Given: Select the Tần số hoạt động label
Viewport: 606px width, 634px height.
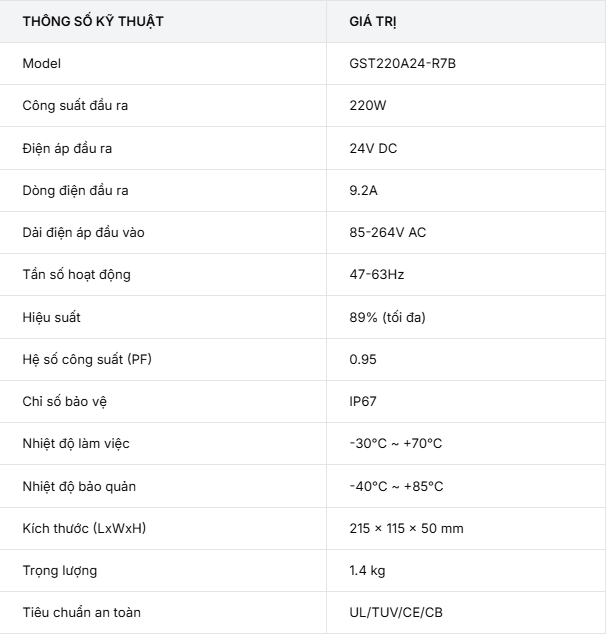Looking at the screenshot, I should (77, 275).
